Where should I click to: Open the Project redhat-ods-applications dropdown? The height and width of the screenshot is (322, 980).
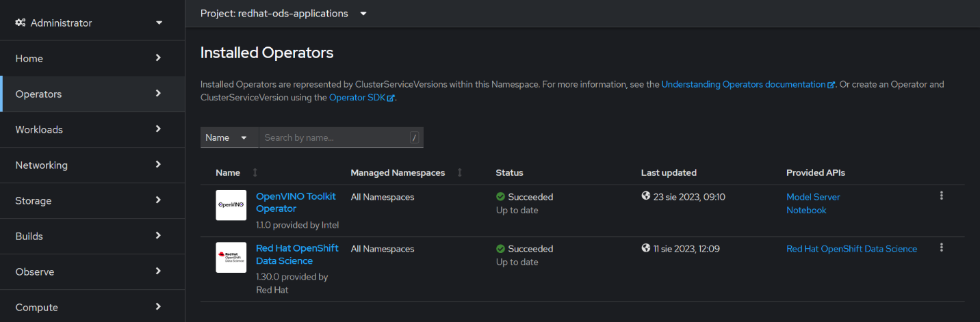pos(283,14)
